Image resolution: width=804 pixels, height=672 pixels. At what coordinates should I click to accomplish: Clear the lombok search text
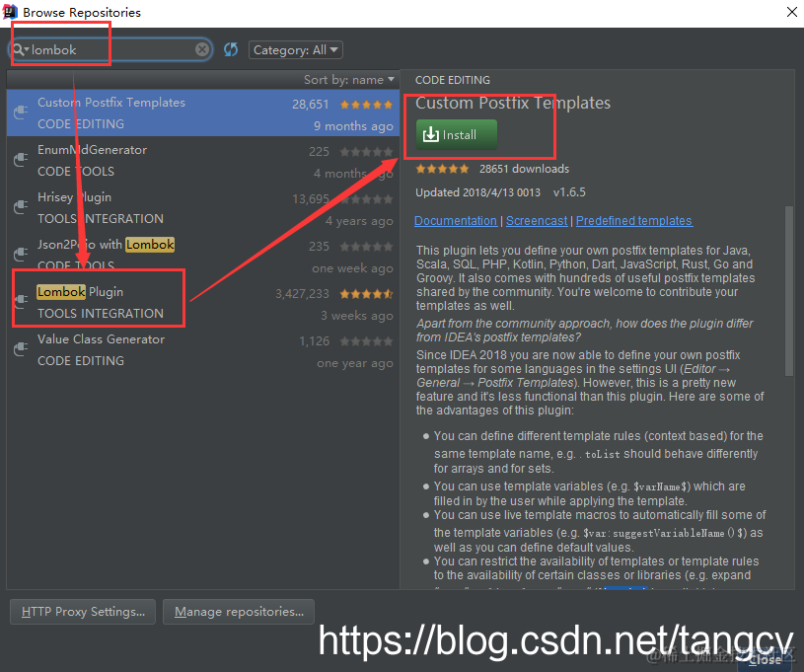(202, 49)
